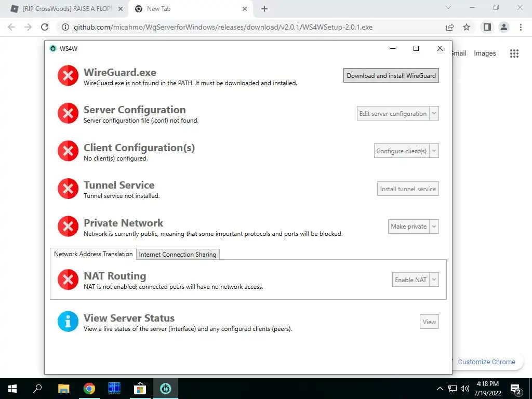This screenshot has width=532, height=399.
Task: Click the WS4W app icon in the title bar
Action: pos(53,48)
